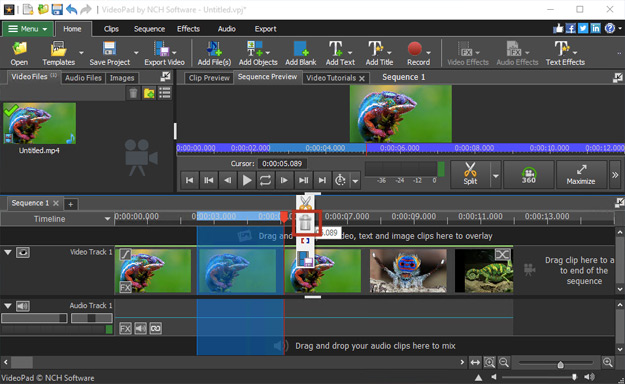Click the zoom out magnifier on the timeline
625x384 pixels.
coord(504,362)
